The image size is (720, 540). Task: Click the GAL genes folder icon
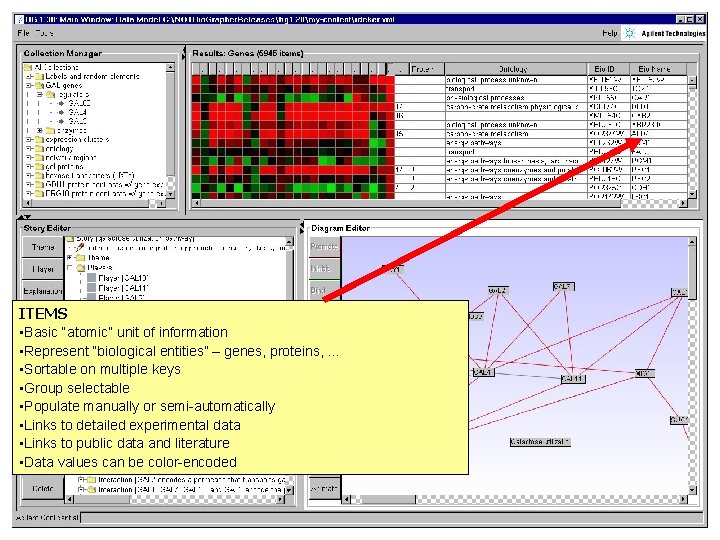tap(39, 85)
